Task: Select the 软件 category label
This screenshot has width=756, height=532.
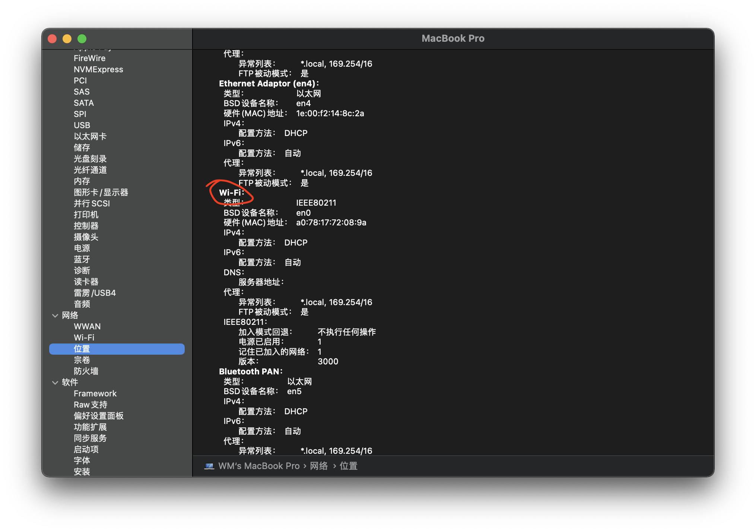Action: click(70, 382)
